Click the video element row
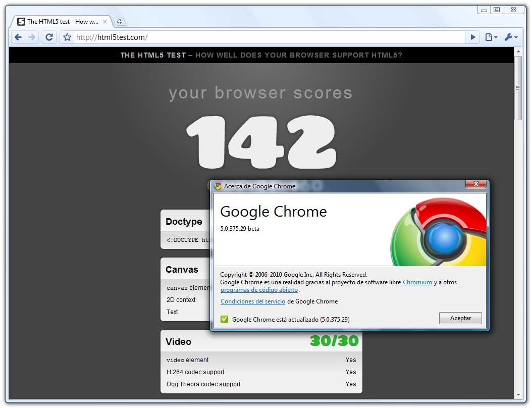 [x=261, y=360]
